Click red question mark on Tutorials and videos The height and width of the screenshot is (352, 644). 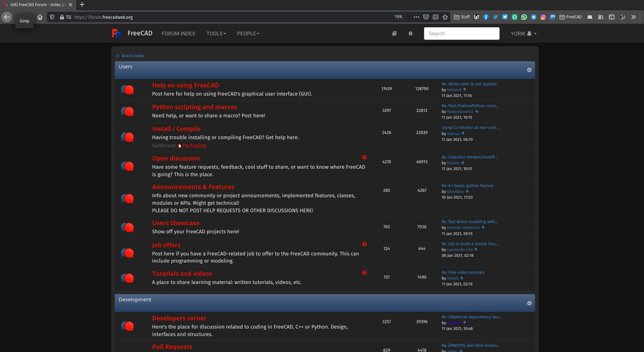[x=364, y=273]
